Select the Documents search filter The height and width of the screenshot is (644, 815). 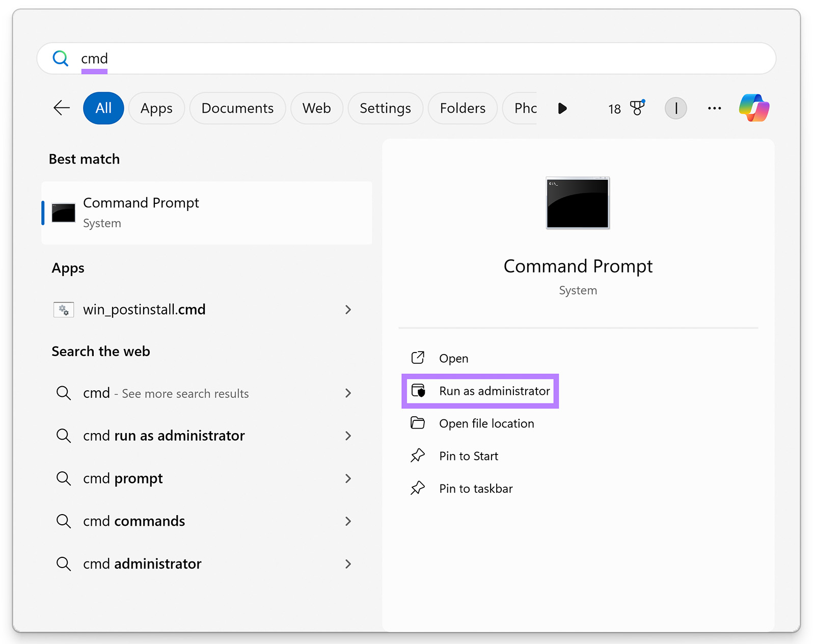237,108
